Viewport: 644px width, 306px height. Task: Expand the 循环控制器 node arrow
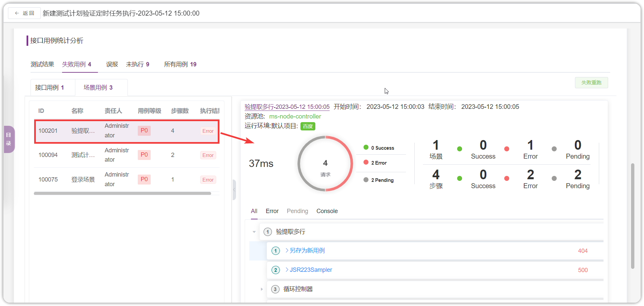coord(262,289)
